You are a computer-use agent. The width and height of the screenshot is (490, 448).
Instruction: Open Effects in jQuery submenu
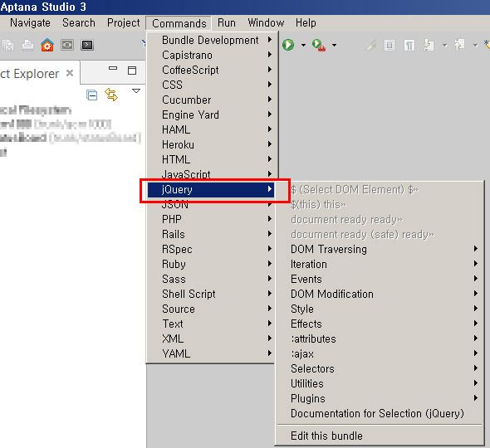point(380,324)
